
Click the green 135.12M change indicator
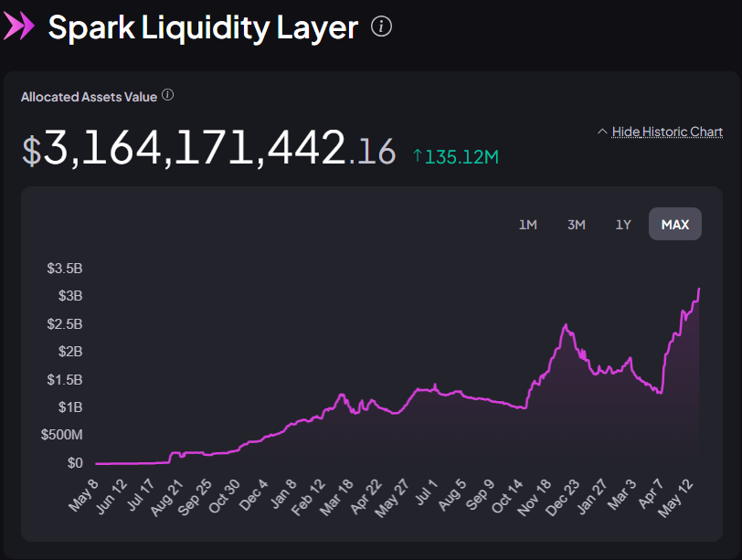point(456,156)
